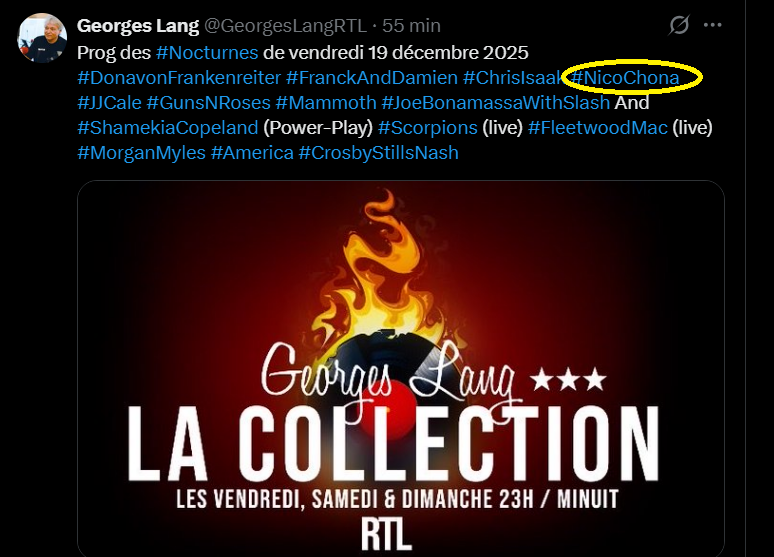Click the Grok explain post icon

679,25
